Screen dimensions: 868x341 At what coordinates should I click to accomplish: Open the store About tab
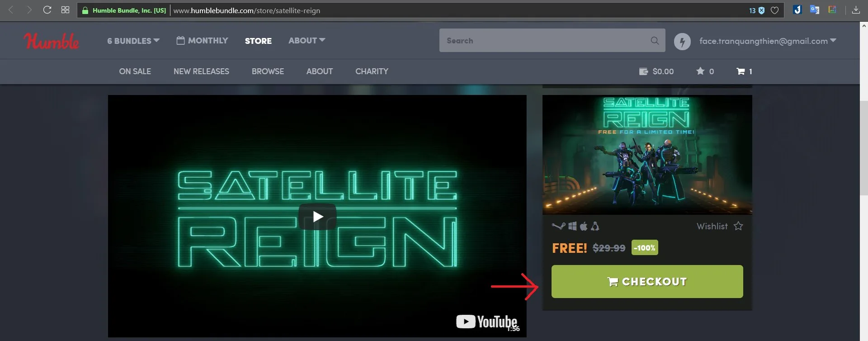pos(320,71)
